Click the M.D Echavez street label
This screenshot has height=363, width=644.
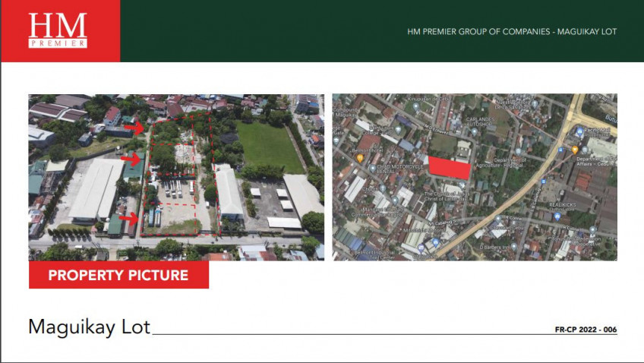(x=436, y=129)
